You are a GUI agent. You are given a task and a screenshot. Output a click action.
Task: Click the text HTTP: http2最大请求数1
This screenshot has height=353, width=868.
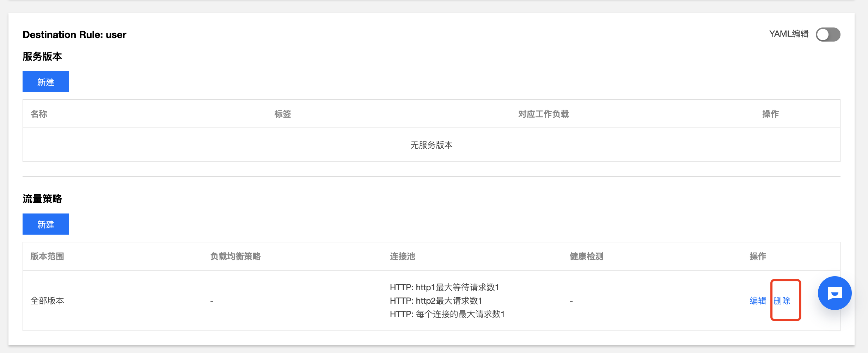(436, 301)
